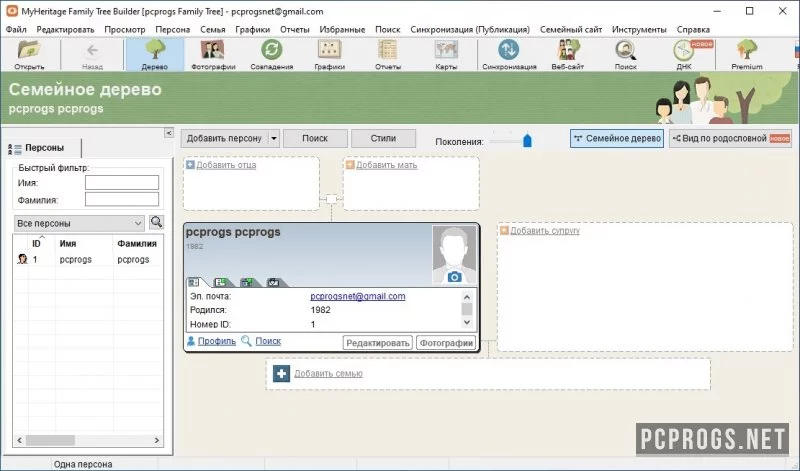This screenshot has height=471, width=800.
Task: Click the Поиск button above tree
Action: coord(315,138)
